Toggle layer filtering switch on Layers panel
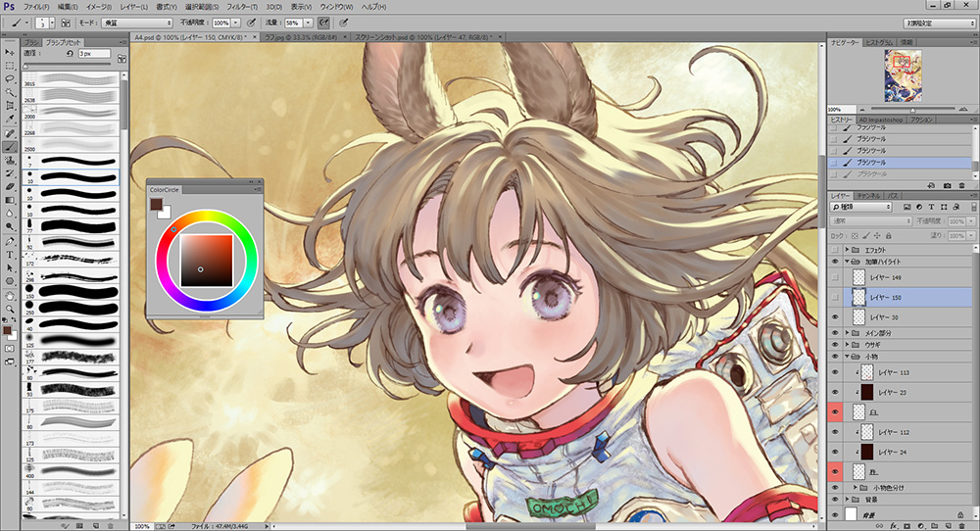The width and height of the screenshot is (980, 531). click(x=973, y=207)
